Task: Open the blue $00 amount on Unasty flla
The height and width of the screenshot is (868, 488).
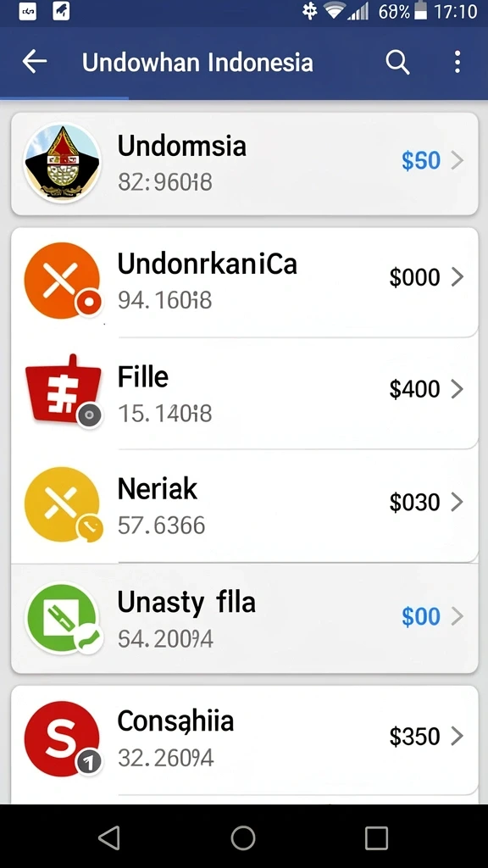Action: (x=421, y=616)
